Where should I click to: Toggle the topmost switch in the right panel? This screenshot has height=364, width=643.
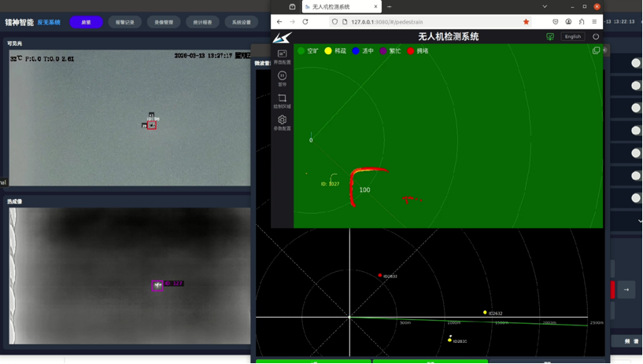(x=636, y=63)
